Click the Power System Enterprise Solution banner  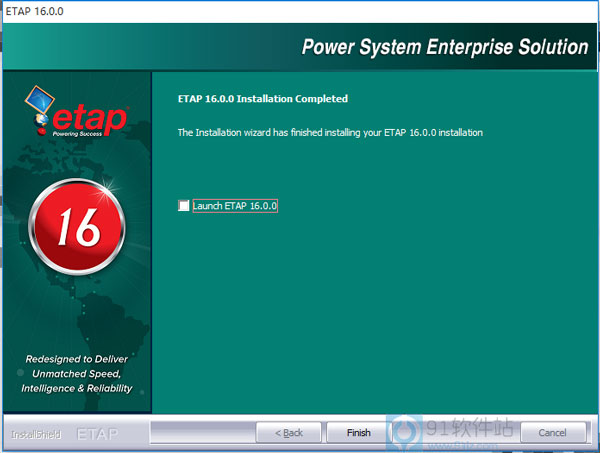445,47
